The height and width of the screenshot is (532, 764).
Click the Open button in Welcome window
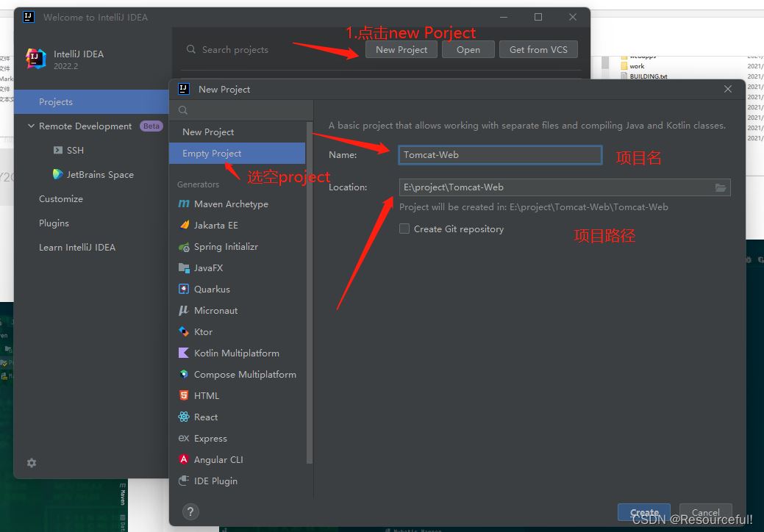coord(468,49)
